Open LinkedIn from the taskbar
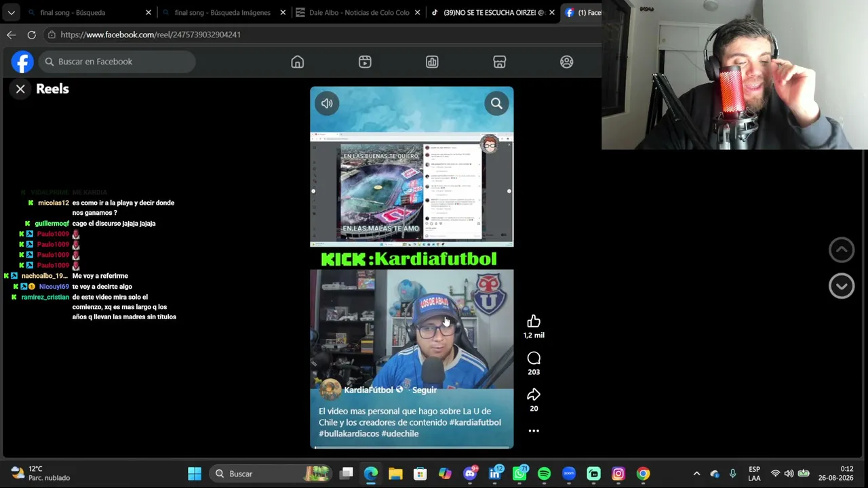868x488 pixels. coord(494,474)
